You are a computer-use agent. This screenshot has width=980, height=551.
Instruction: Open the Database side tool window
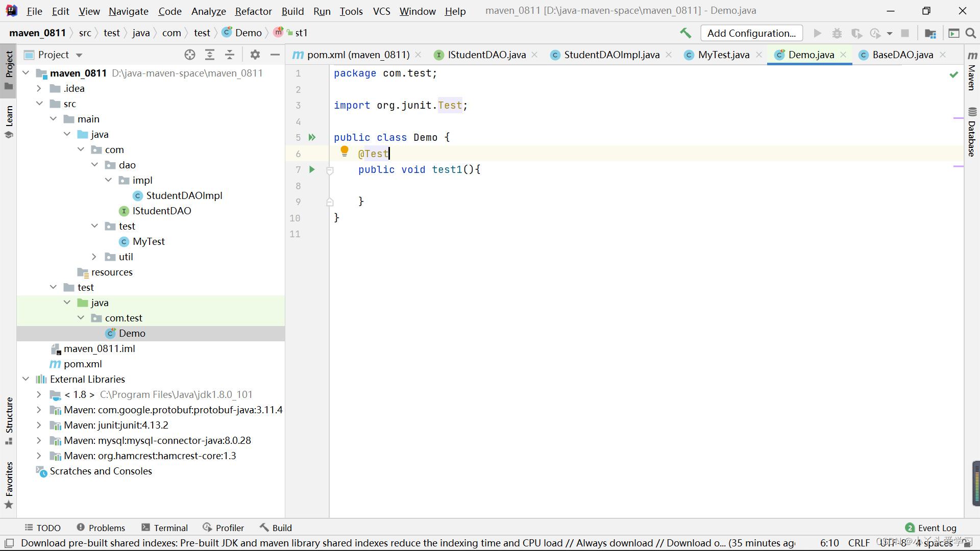[972, 132]
